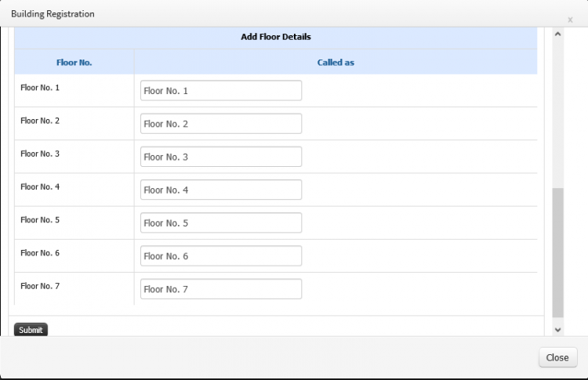Click scrollbar track above the thumb
The width and height of the screenshot is (588, 380).
pos(557,112)
